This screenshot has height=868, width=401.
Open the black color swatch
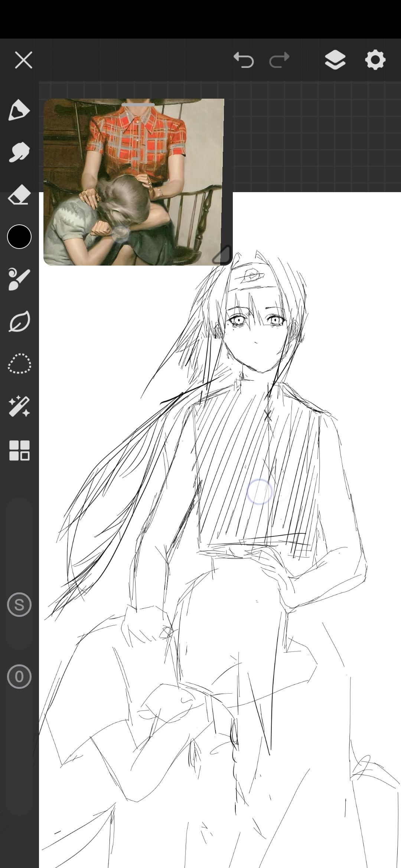(19, 237)
